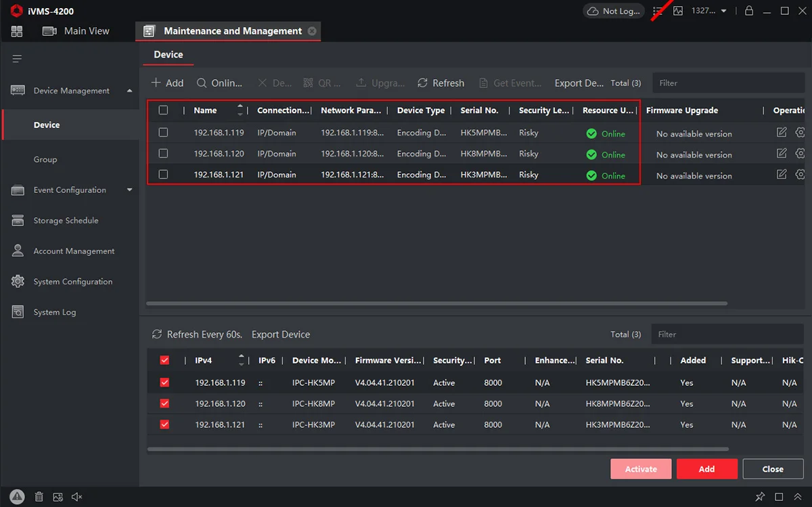Click Refresh Every 60s. icon

157,334
